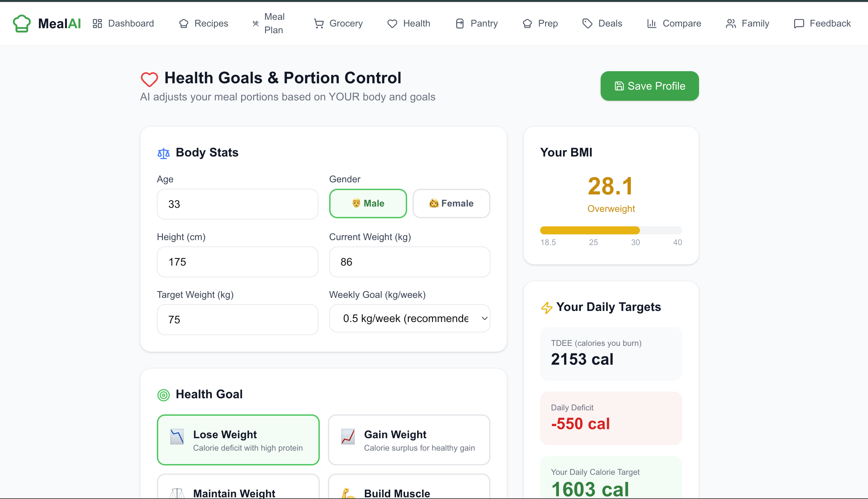Click the MealAI chef hat logo
Viewport: 868px width, 499px height.
[21, 23]
